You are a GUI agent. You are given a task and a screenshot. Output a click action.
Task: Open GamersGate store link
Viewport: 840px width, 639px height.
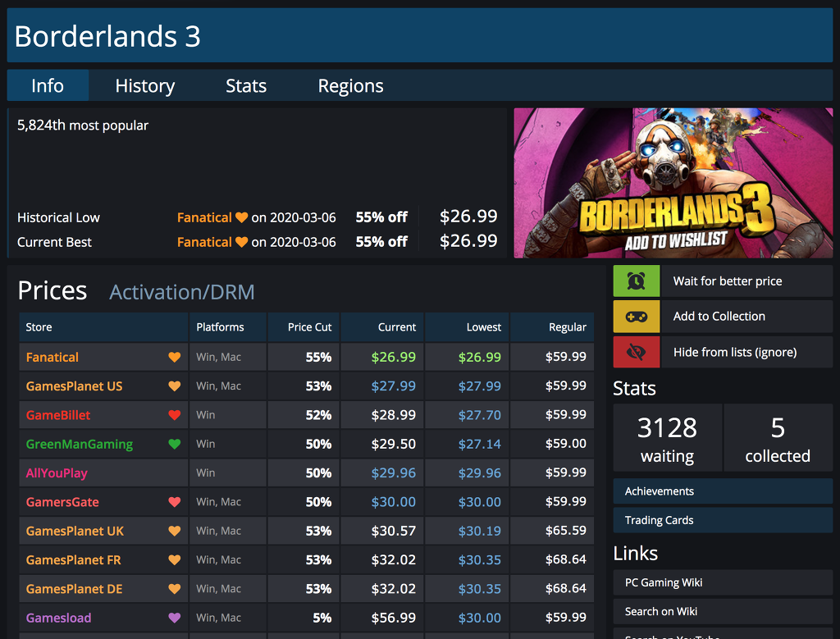(x=62, y=502)
